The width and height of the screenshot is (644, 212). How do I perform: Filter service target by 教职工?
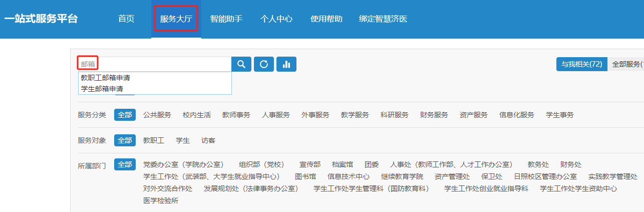click(x=154, y=141)
